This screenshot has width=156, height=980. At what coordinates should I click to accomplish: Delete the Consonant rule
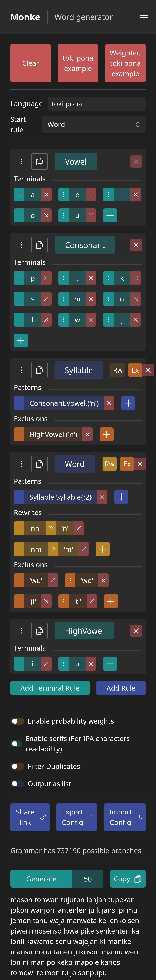coord(136,245)
